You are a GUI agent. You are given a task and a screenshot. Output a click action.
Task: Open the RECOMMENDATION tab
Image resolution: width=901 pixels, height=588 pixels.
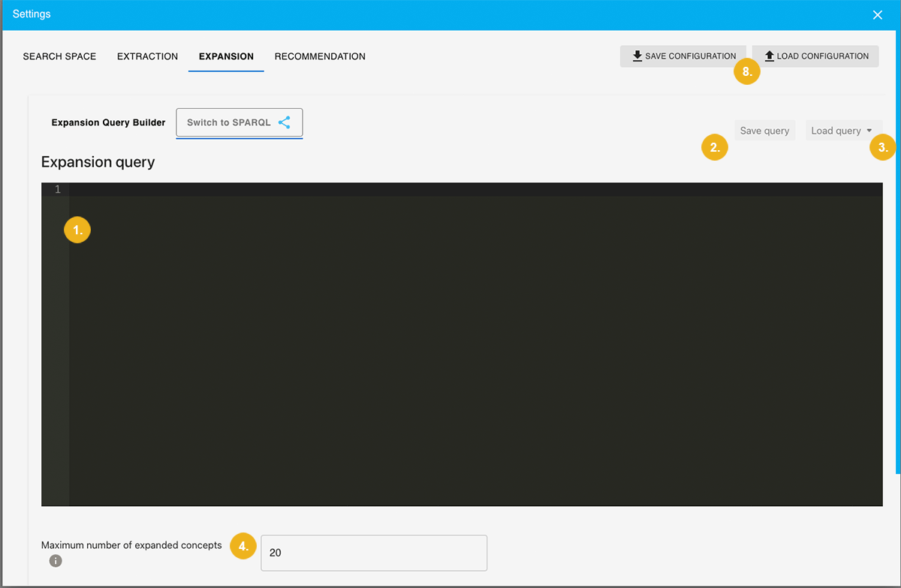320,56
